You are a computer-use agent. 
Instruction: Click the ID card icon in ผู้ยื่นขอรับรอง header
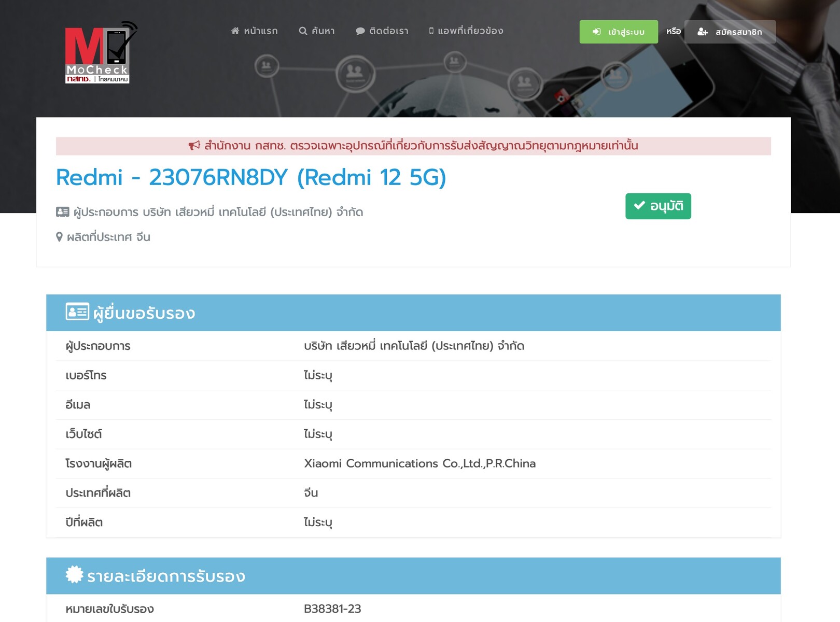tap(77, 312)
